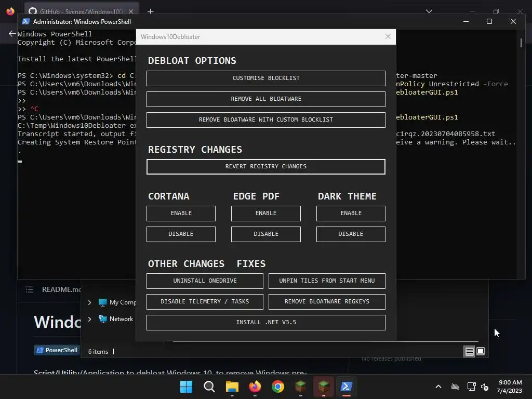This screenshot has width=532, height=399.
Task: Expand the Network tree node
Action: (89, 319)
